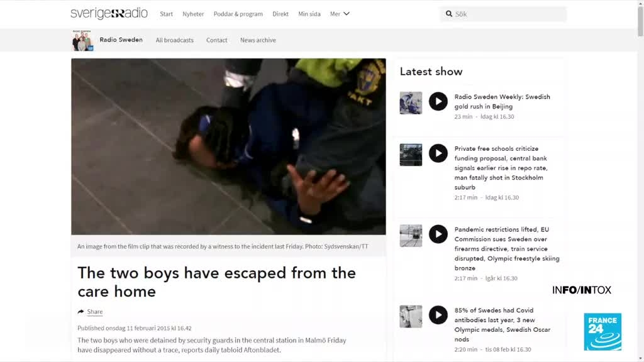644x362 pixels.
Task: Click the Latest show heading
Action: click(431, 72)
